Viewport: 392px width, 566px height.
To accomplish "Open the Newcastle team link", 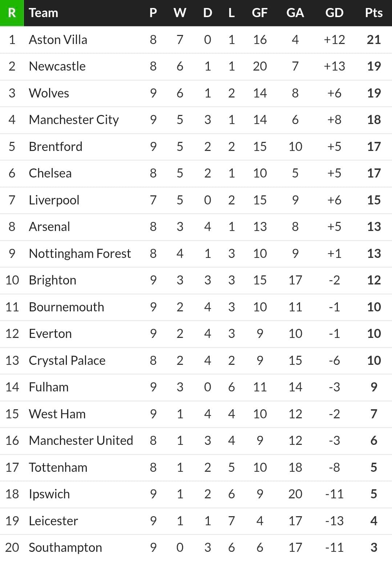I will click(x=57, y=66).
